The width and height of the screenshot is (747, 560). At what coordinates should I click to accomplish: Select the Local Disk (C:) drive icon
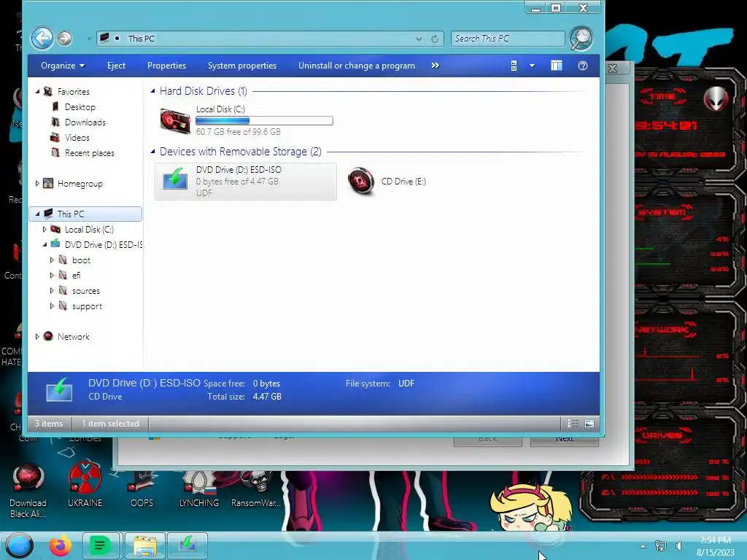pyautogui.click(x=175, y=120)
